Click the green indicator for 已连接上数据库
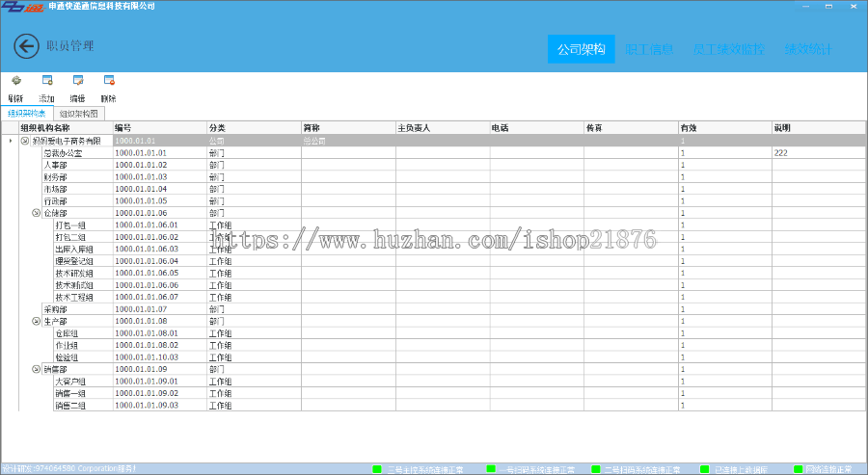The image size is (868, 475). [705, 469]
